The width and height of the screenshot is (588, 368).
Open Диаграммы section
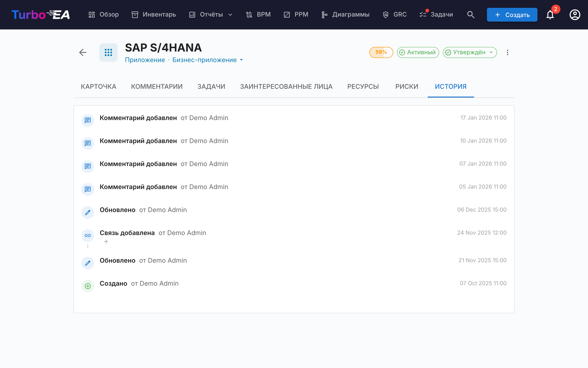[x=345, y=14]
